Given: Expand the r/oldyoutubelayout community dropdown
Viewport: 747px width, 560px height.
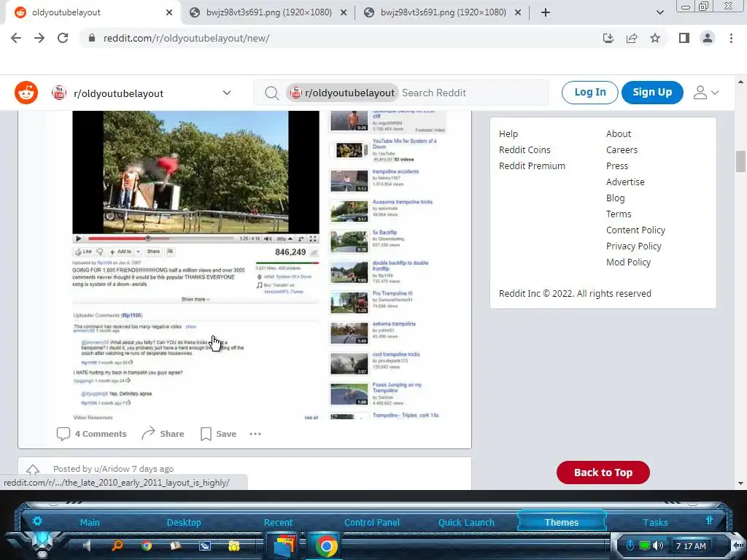Looking at the screenshot, I should coord(227,93).
